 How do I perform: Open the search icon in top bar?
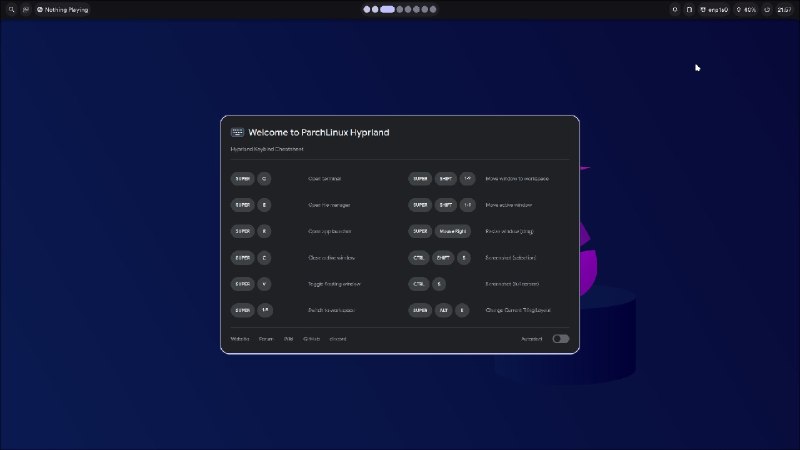(11, 9)
